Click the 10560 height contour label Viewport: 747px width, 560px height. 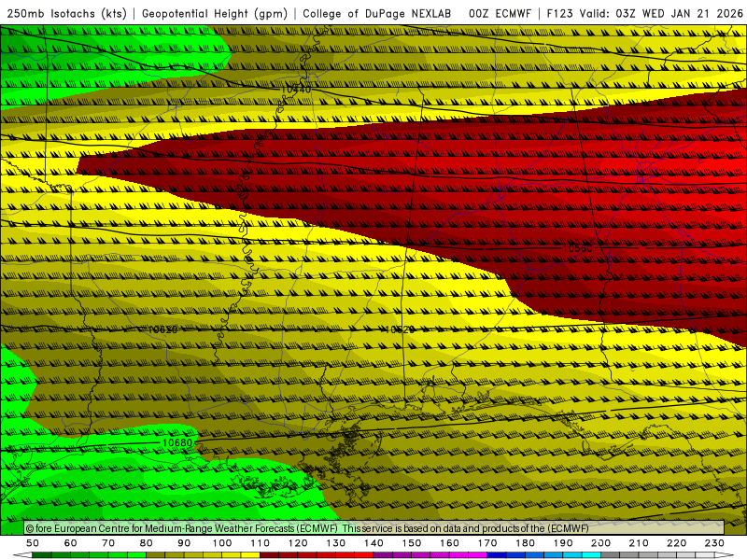(577, 248)
